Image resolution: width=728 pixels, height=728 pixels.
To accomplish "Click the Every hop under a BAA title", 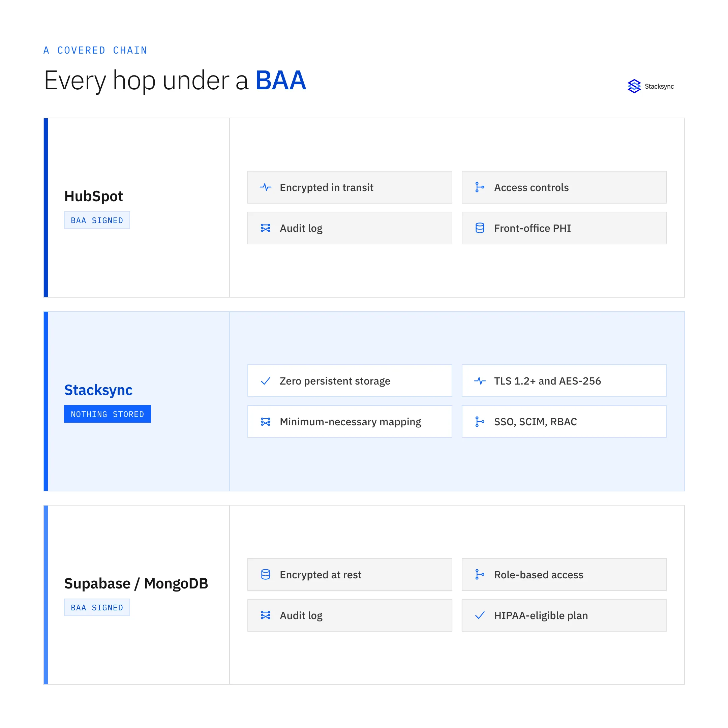I will pyautogui.click(x=175, y=81).
